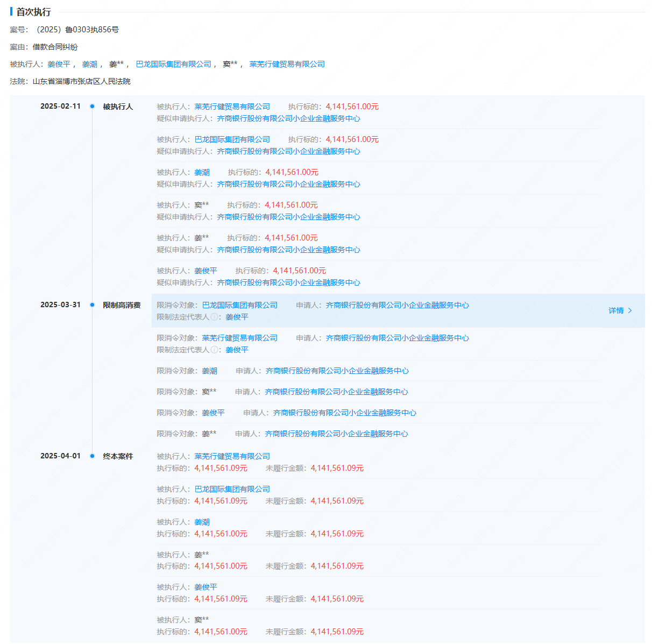Click the 2025-02-11 timeline date
Screen dimensions: 652x644
click(60, 107)
